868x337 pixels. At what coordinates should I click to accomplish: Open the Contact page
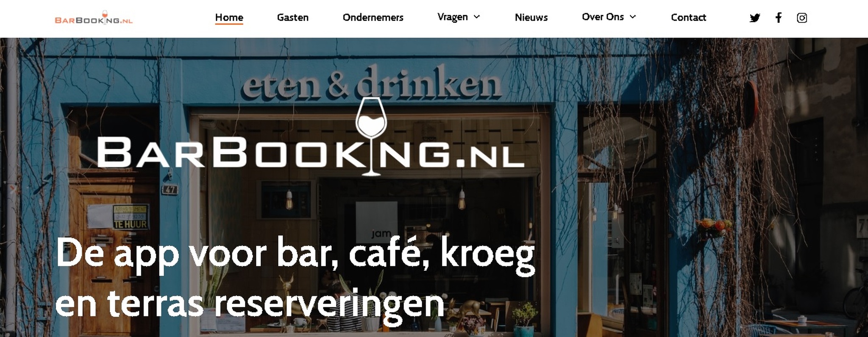point(688,17)
